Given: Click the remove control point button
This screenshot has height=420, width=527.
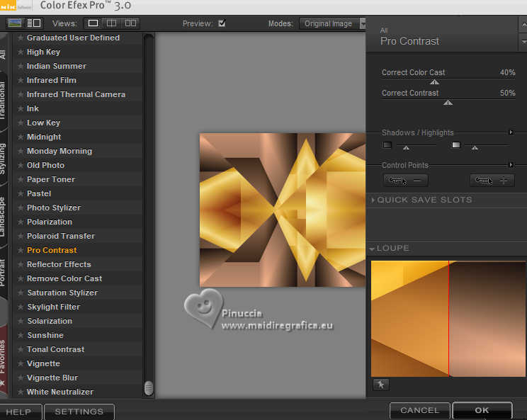Looking at the screenshot, I should coord(406,181).
